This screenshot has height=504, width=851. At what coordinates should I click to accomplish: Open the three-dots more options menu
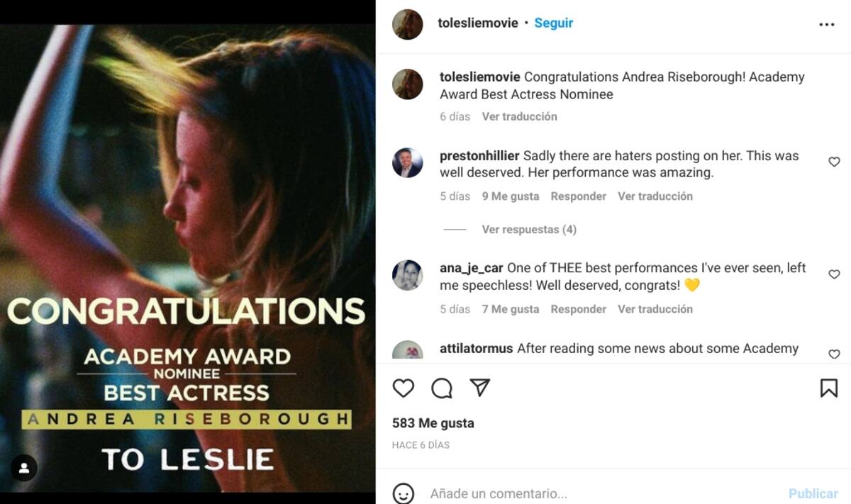(826, 24)
